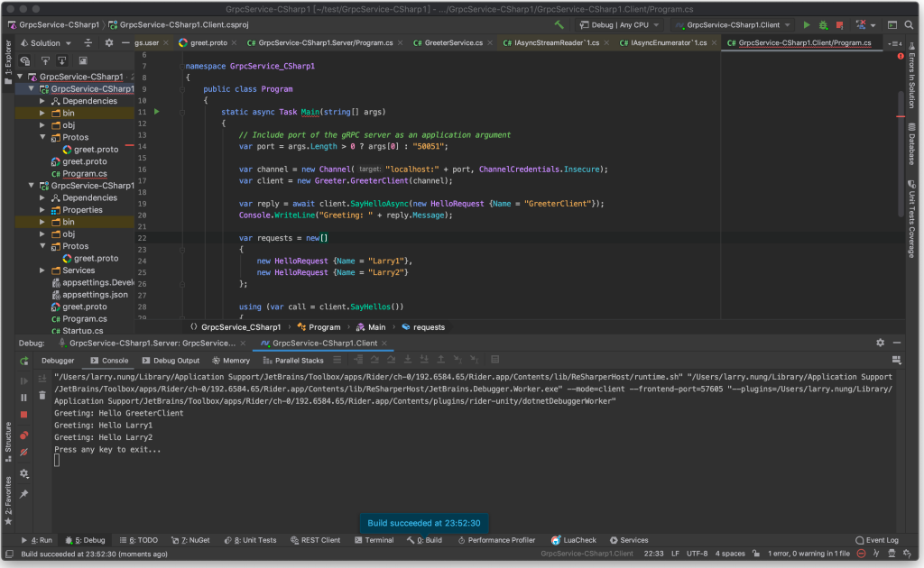Toggle scroll to end of console

click(42, 379)
